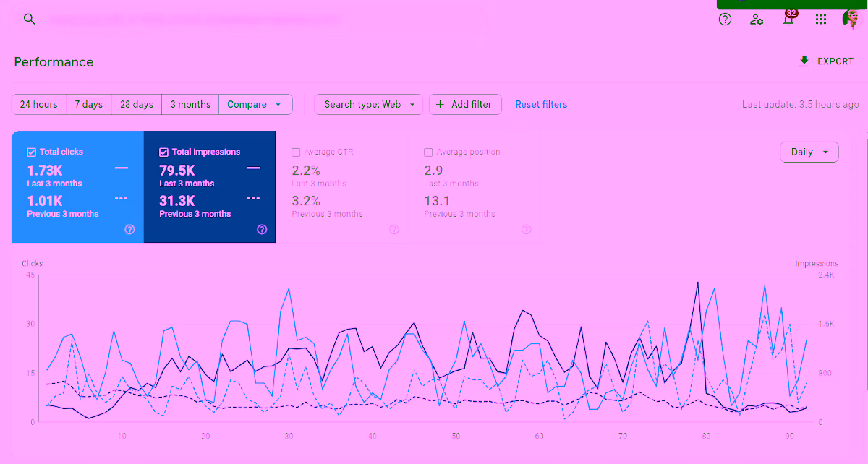Click the 2.9 average position value

click(x=433, y=171)
